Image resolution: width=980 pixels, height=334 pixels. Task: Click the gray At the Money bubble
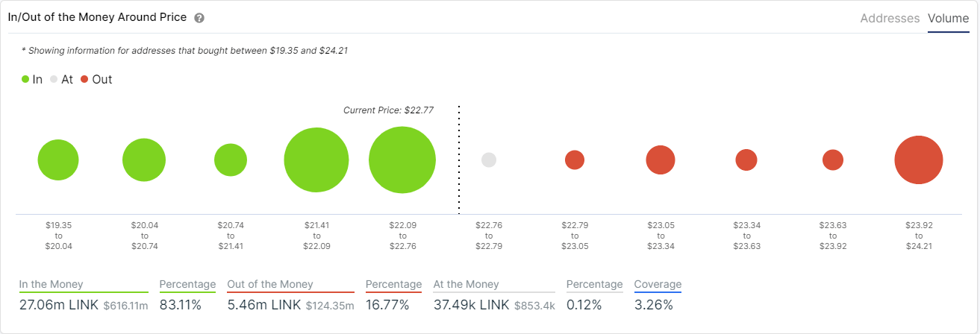click(489, 160)
